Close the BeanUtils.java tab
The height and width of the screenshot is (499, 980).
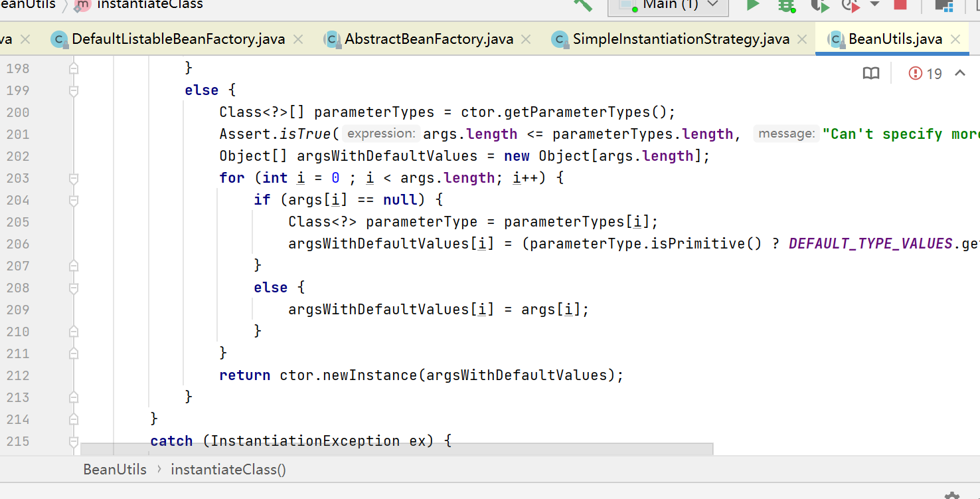tap(955, 40)
